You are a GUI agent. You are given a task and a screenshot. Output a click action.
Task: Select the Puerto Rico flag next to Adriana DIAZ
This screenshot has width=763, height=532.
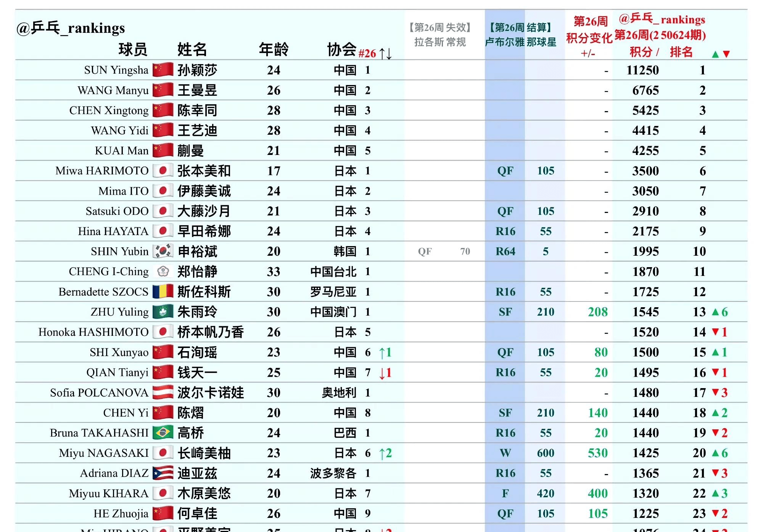click(x=163, y=473)
